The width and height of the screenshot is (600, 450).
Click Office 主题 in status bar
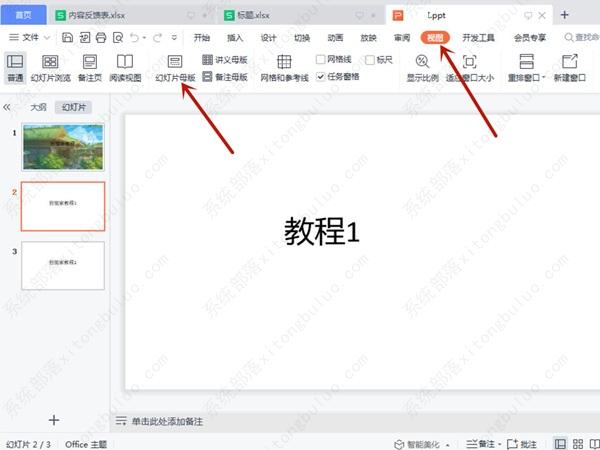(86, 444)
